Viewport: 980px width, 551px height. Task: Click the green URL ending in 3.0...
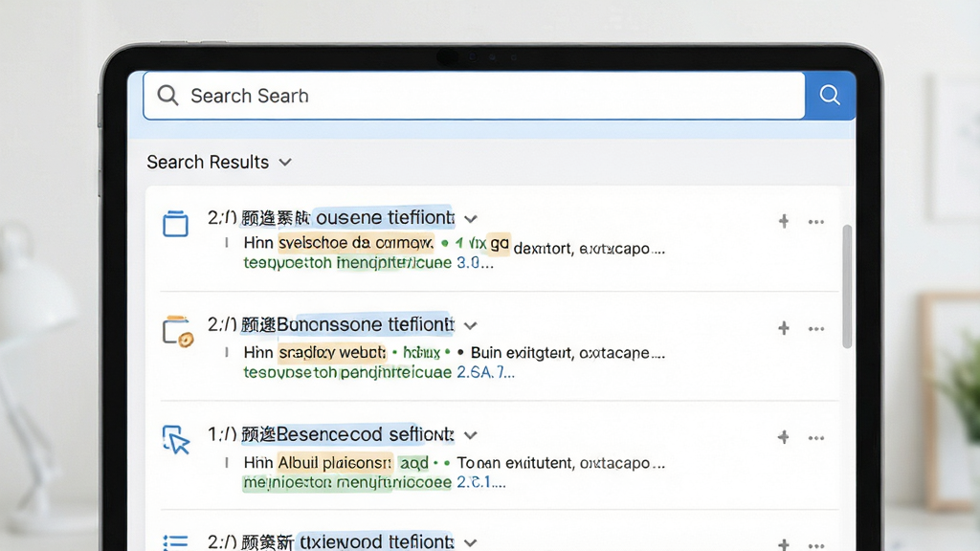pos(368,263)
